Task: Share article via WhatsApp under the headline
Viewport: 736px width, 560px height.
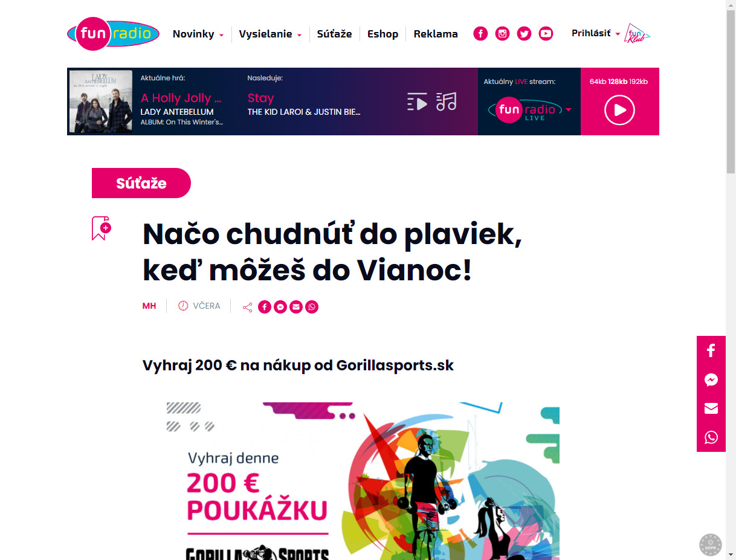Action: 311,307
